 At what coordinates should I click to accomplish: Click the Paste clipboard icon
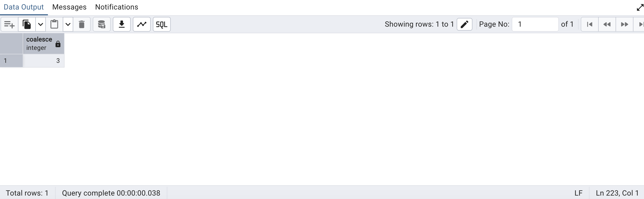pos(54,25)
